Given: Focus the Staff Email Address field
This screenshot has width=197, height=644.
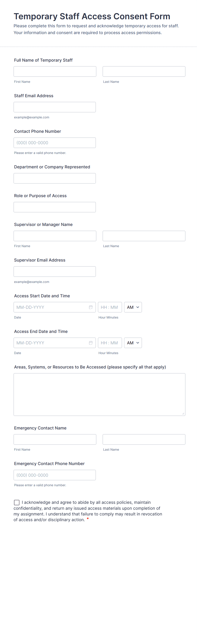Looking at the screenshot, I should pos(54,107).
